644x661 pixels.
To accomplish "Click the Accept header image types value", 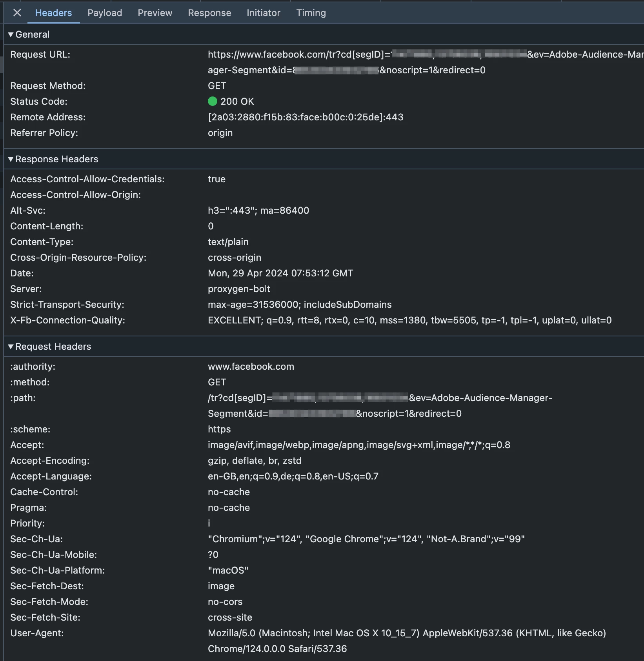I will click(x=359, y=445).
